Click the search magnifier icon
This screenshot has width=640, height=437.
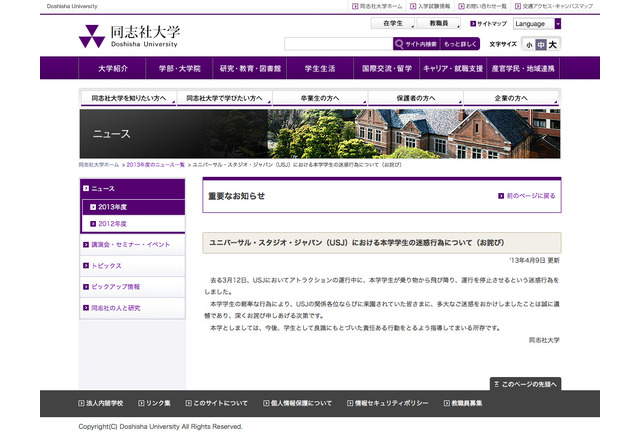click(x=399, y=44)
